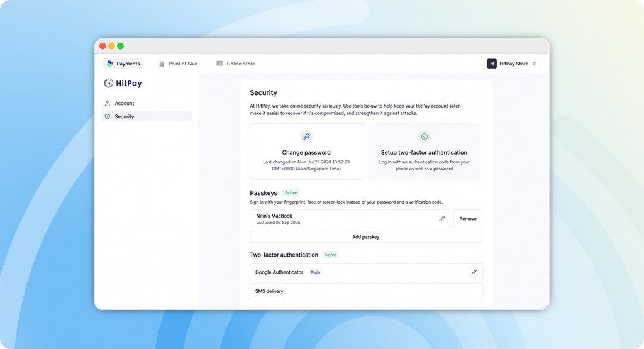Click the Add passkey button
Viewport: 644px width, 349px height.
click(x=365, y=237)
